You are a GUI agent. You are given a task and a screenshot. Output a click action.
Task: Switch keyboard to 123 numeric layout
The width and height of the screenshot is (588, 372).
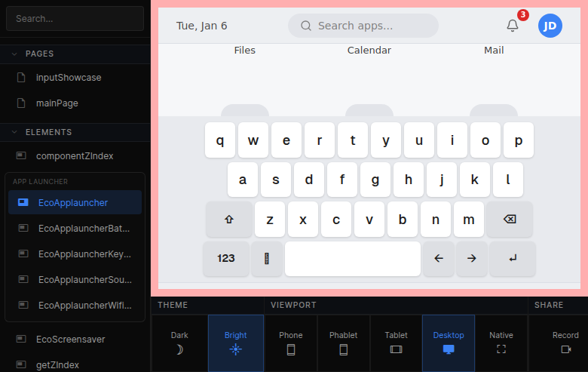(x=226, y=258)
